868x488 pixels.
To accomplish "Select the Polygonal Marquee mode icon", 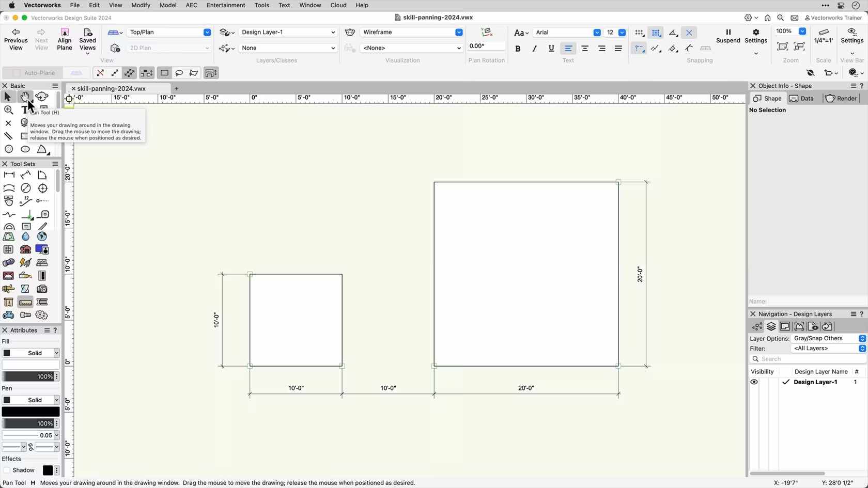I will pos(194,73).
